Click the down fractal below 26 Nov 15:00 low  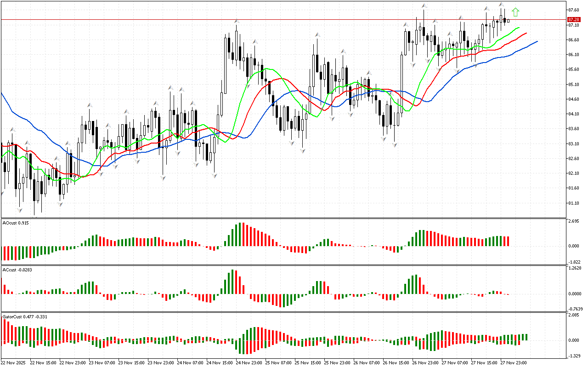tap(395, 144)
